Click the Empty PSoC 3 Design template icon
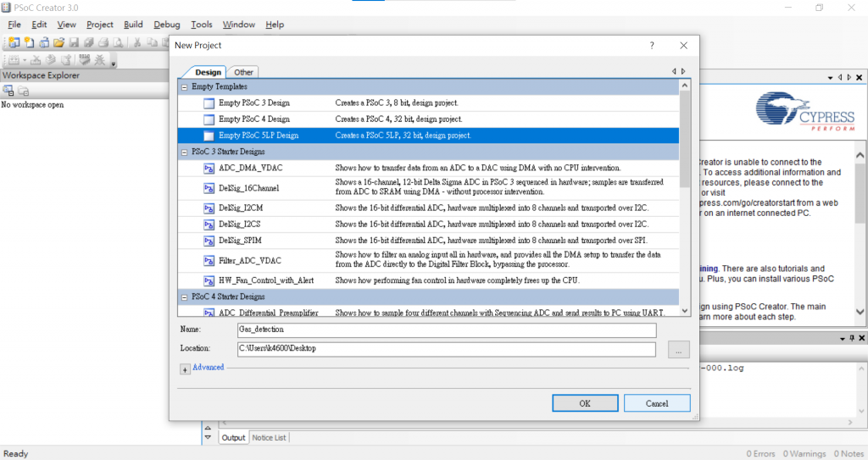The height and width of the screenshot is (460, 868). pyautogui.click(x=209, y=103)
